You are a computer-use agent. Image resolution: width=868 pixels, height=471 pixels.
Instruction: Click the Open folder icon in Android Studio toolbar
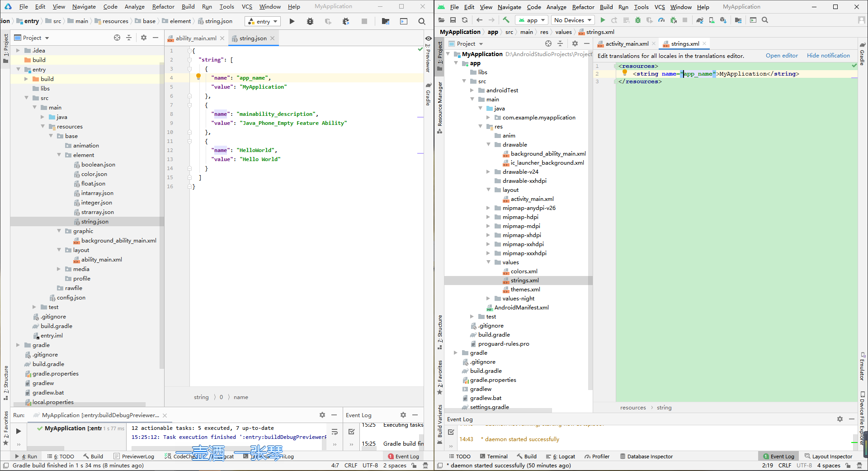[442, 20]
